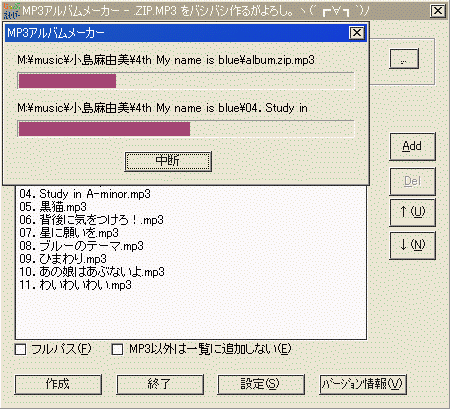Image resolution: width=450 pixels, height=409 pixels.
Task: Click the current file progress bar
Action: click(x=186, y=129)
